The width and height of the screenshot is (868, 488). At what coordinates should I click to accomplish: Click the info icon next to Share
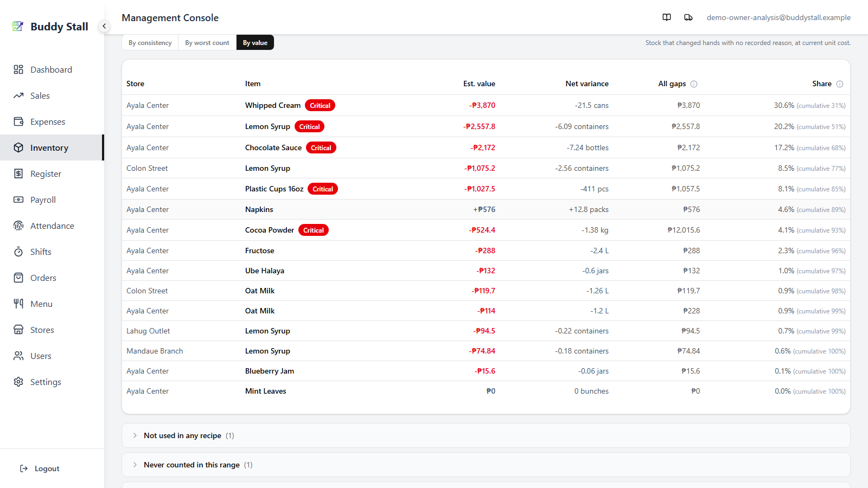coord(840,84)
